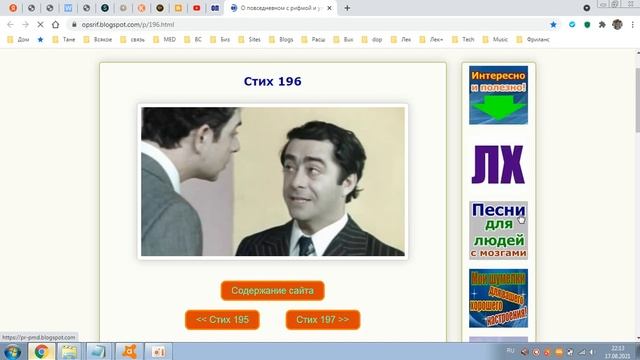The width and height of the screenshot is (640, 360).
Task: Open Chrome's three-dot menu
Action: click(632, 24)
